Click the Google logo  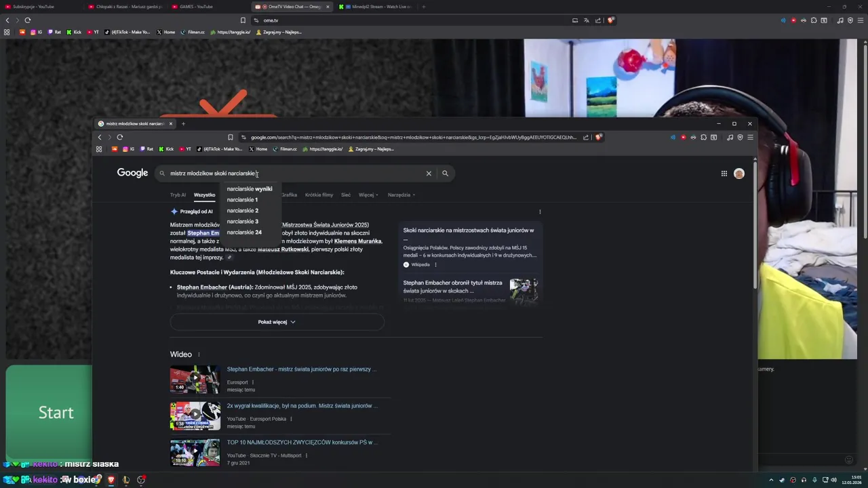132,173
